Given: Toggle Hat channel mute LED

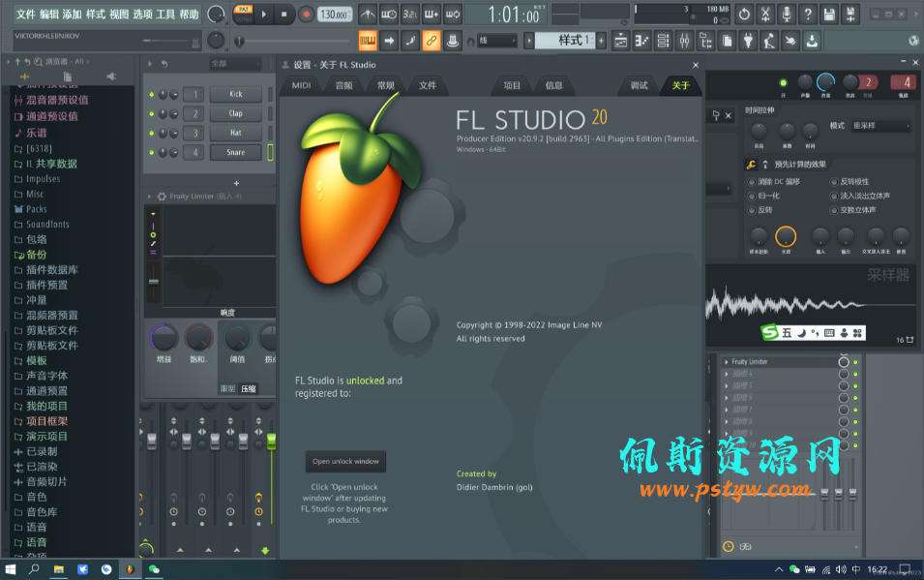Looking at the screenshot, I should pos(152,133).
